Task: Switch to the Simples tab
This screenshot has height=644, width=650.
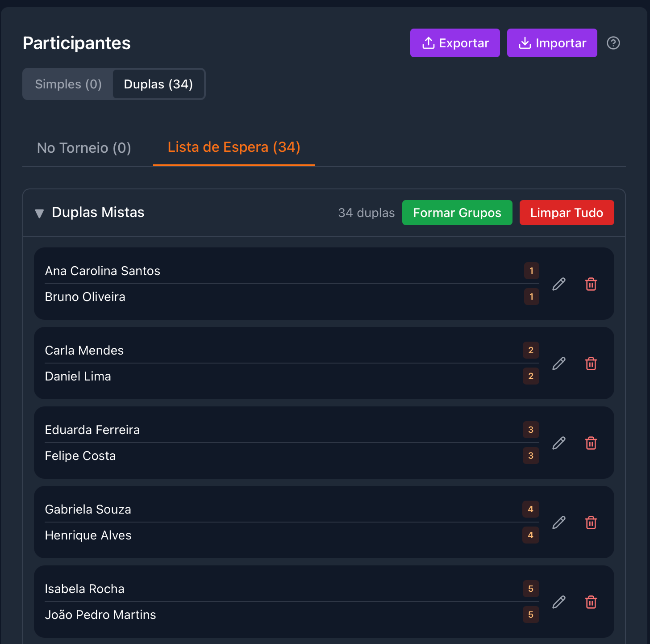Action: pyautogui.click(x=68, y=84)
